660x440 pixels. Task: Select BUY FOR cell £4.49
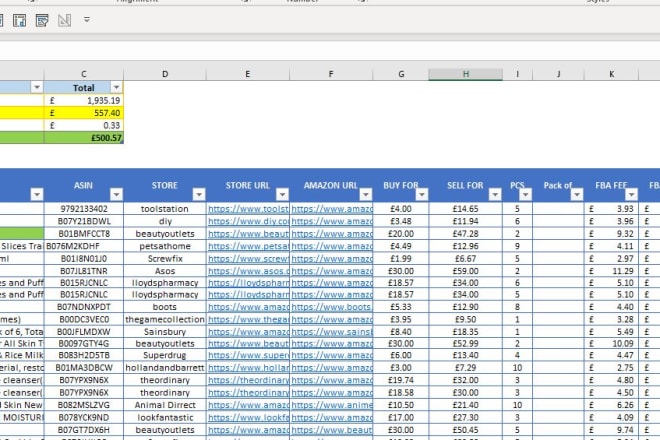point(401,246)
